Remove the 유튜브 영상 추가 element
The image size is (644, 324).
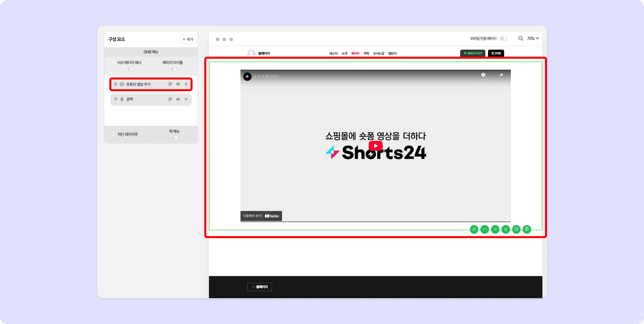tap(186, 84)
